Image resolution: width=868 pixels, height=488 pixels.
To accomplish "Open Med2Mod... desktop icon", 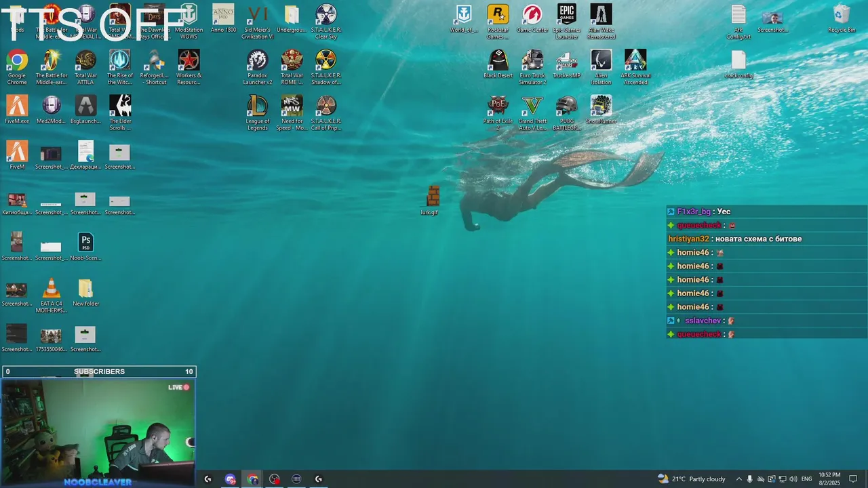I will pyautogui.click(x=52, y=109).
